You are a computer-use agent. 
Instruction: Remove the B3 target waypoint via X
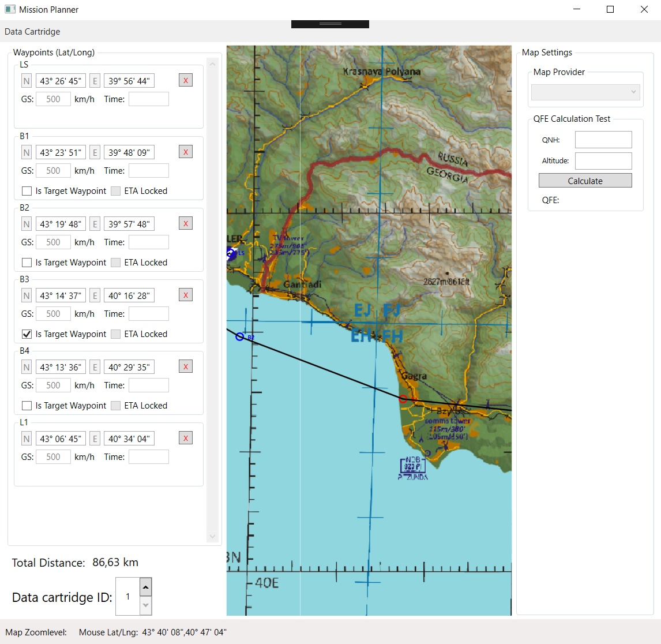click(x=186, y=295)
